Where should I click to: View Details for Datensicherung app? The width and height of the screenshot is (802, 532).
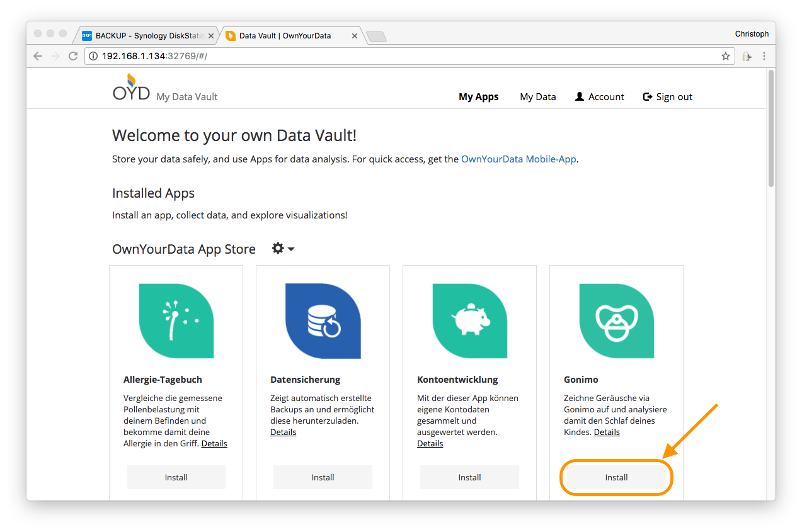pos(283,432)
